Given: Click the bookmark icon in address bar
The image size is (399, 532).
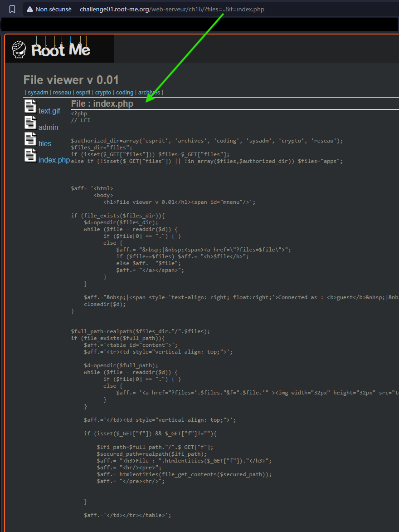Looking at the screenshot, I should tap(12, 9).
